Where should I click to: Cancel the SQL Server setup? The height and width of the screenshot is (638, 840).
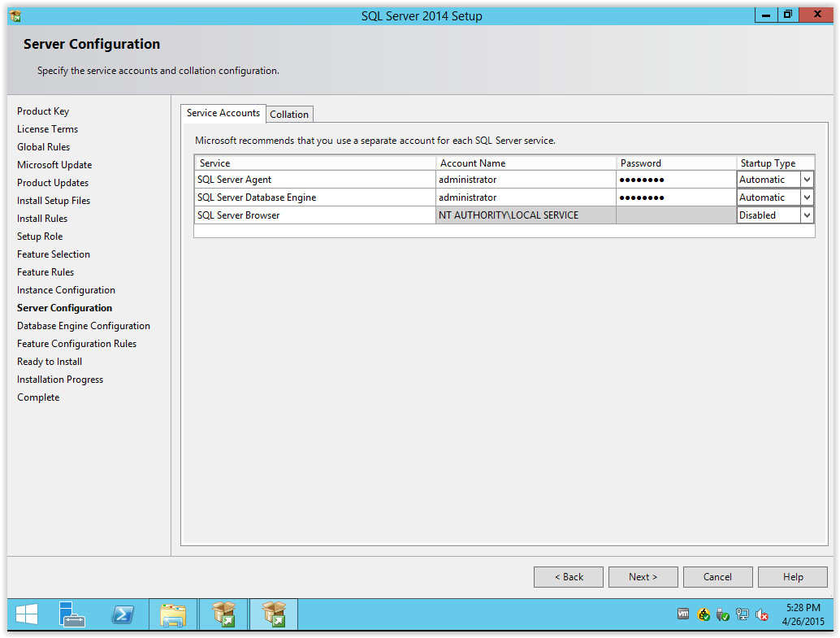tap(717, 577)
